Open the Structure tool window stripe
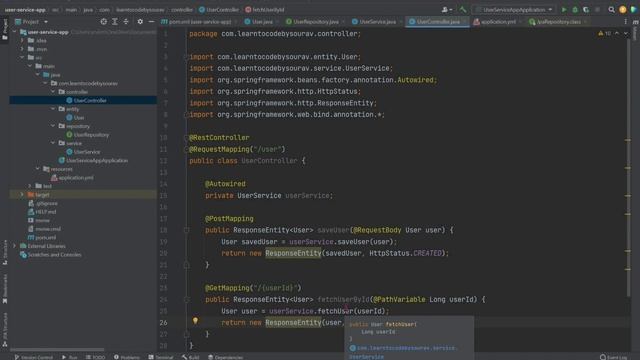 tap(4, 253)
